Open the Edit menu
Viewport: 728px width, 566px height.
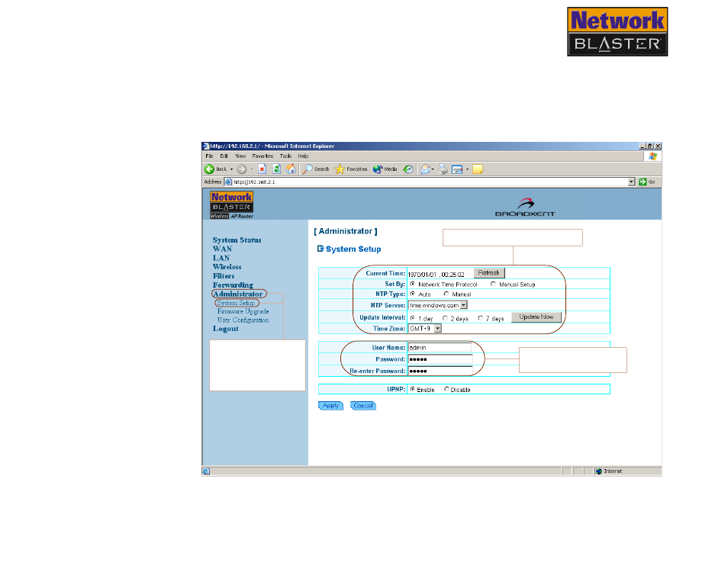click(224, 156)
